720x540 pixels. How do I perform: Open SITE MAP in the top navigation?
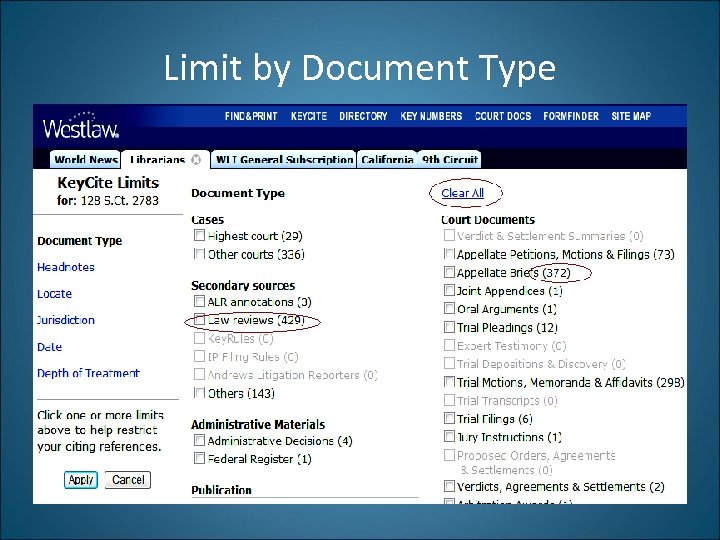point(631,116)
